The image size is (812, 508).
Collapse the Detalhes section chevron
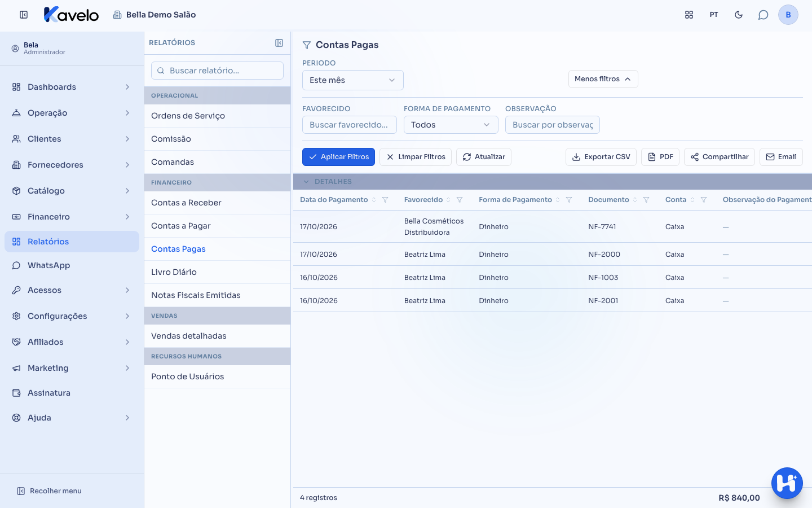click(306, 182)
